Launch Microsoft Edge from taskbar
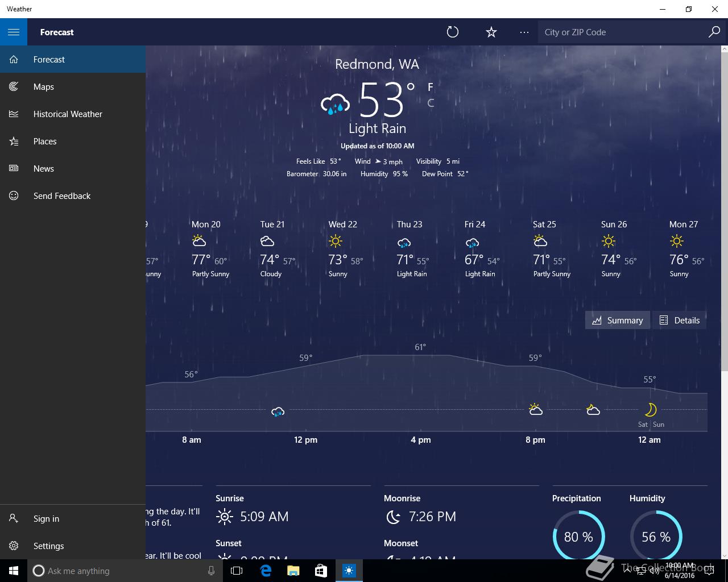728x582 pixels. point(265,571)
